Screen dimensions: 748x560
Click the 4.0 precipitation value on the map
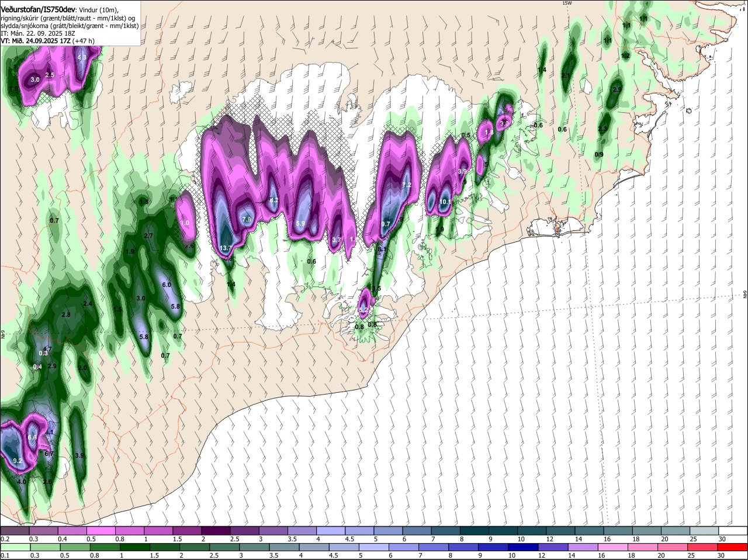[x=22, y=482]
